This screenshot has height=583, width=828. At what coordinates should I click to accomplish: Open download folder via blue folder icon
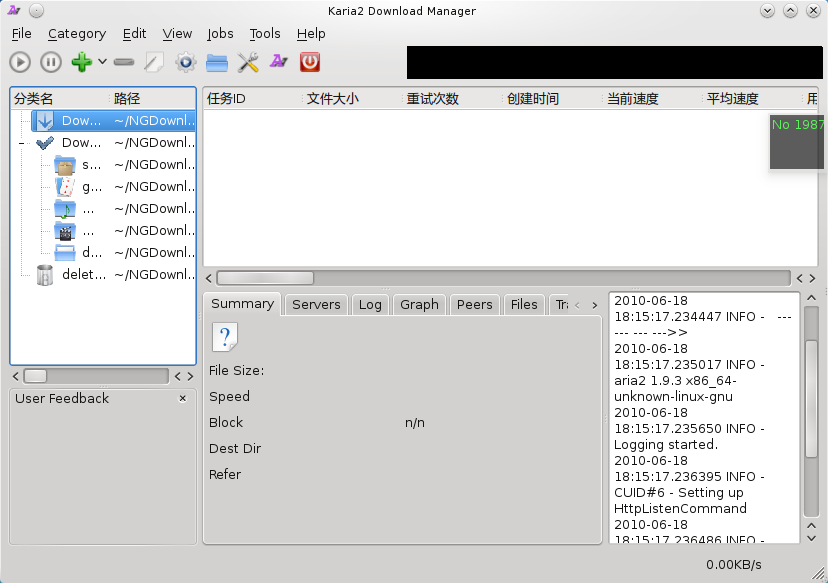pos(217,62)
